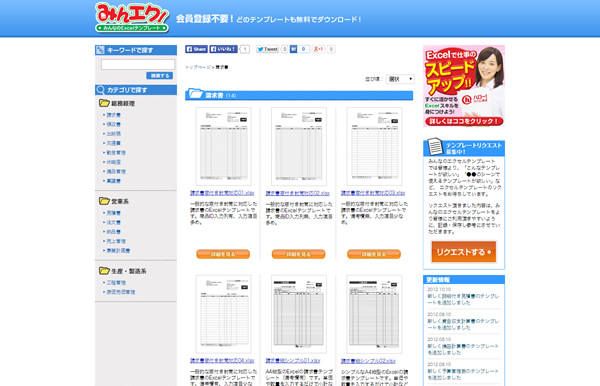The image size is (600, 386).
Task: Click the 請求書縦シンプル01.xlsx file link
Action: pyautogui.click(x=293, y=361)
